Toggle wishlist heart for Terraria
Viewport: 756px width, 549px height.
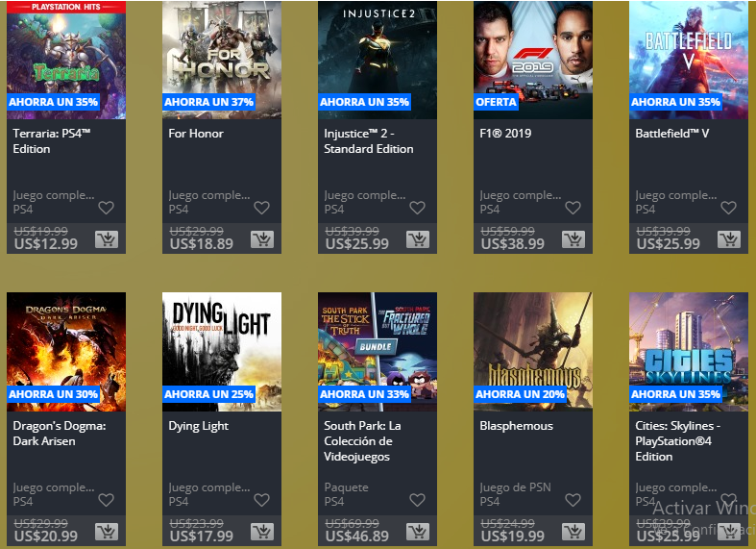pos(106,208)
